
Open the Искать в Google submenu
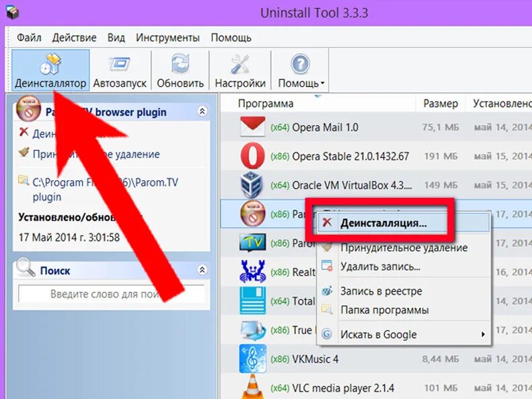point(404,334)
